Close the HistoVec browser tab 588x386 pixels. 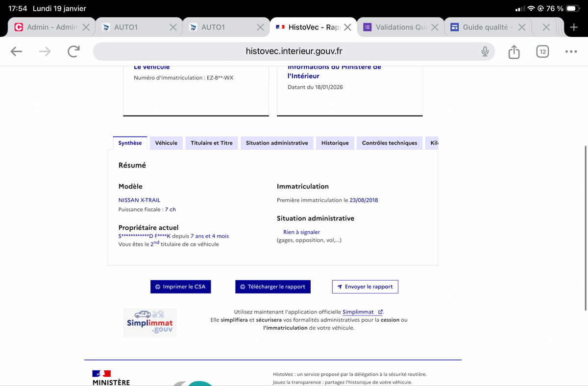(347, 27)
